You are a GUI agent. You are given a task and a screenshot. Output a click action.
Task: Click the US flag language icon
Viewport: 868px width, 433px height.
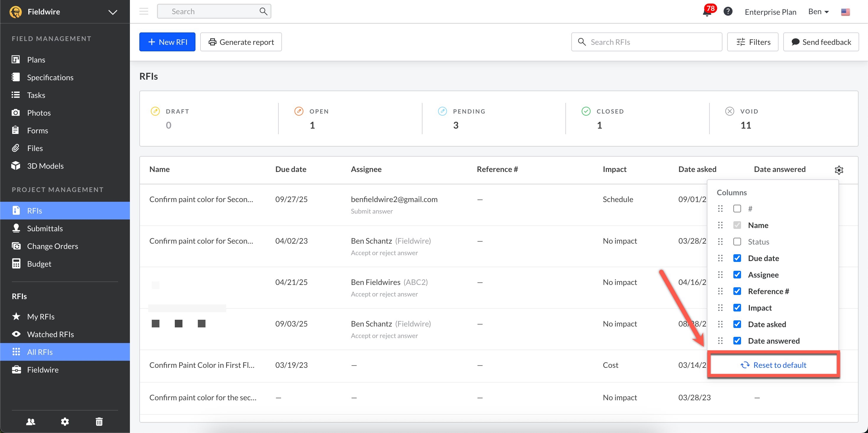coord(845,12)
